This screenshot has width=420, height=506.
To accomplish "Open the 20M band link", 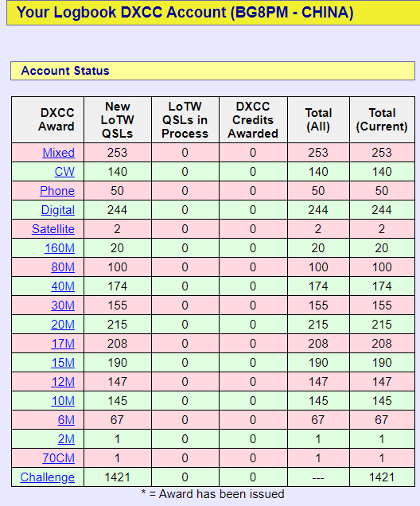I will point(63,325).
